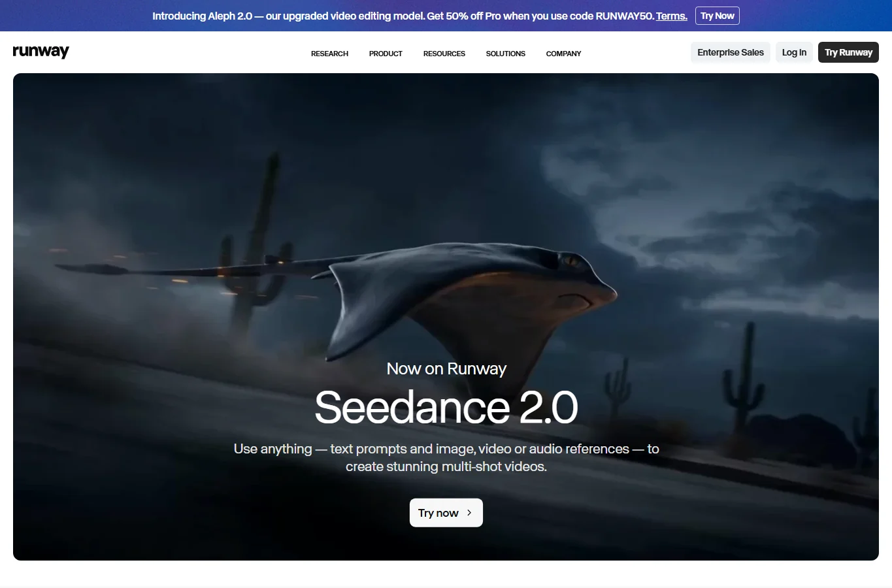Image resolution: width=892 pixels, height=588 pixels.
Task: Click the Try Runway button
Action: click(x=848, y=52)
